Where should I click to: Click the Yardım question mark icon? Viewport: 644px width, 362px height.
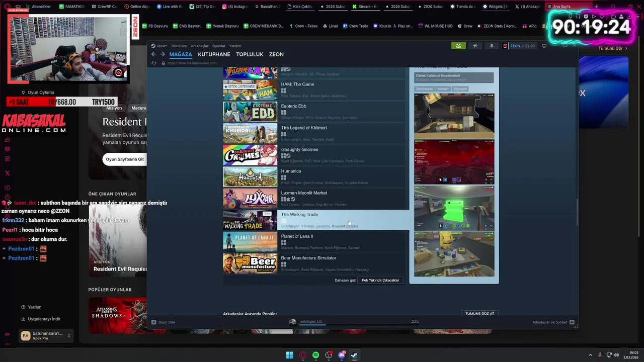23,307
